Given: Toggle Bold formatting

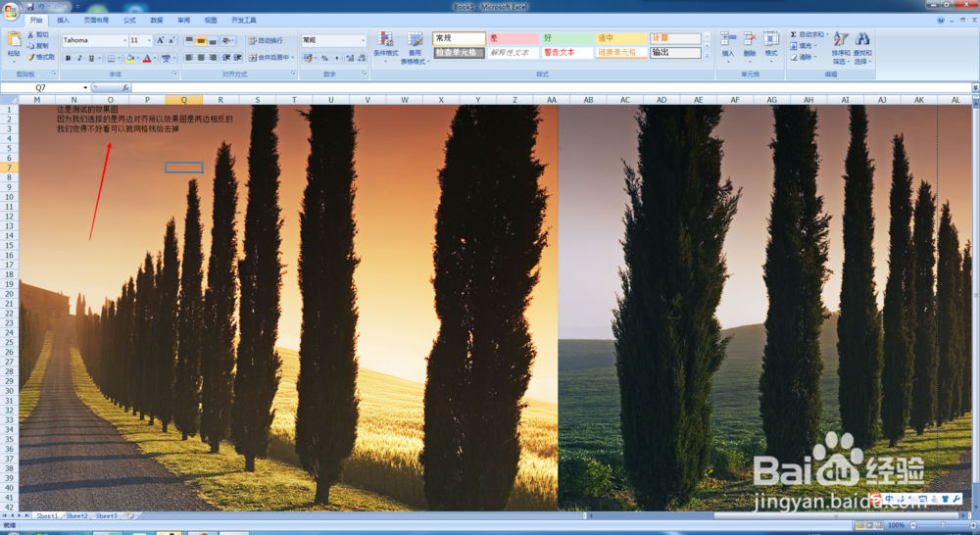Looking at the screenshot, I should point(69,58).
